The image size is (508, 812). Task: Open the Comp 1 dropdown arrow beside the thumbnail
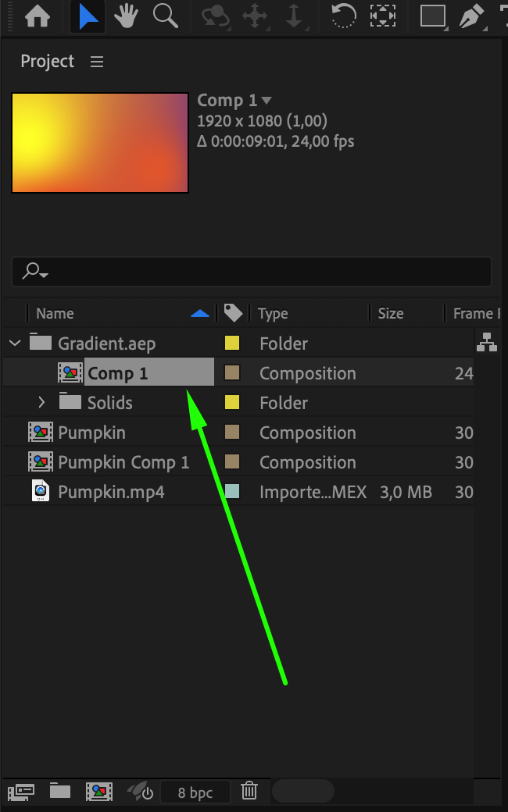[267, 101]
